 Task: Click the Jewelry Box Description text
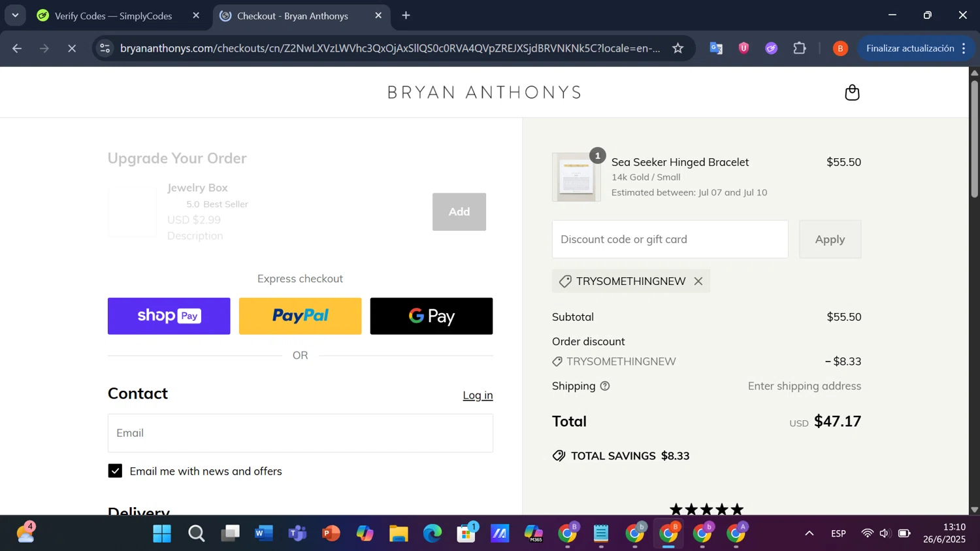point(195,236)
